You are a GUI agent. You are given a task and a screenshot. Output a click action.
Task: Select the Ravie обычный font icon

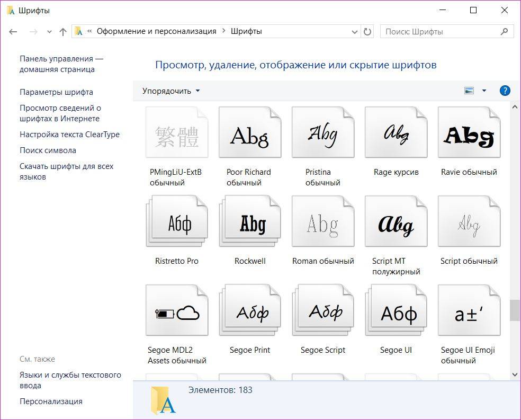coord(469,132)
